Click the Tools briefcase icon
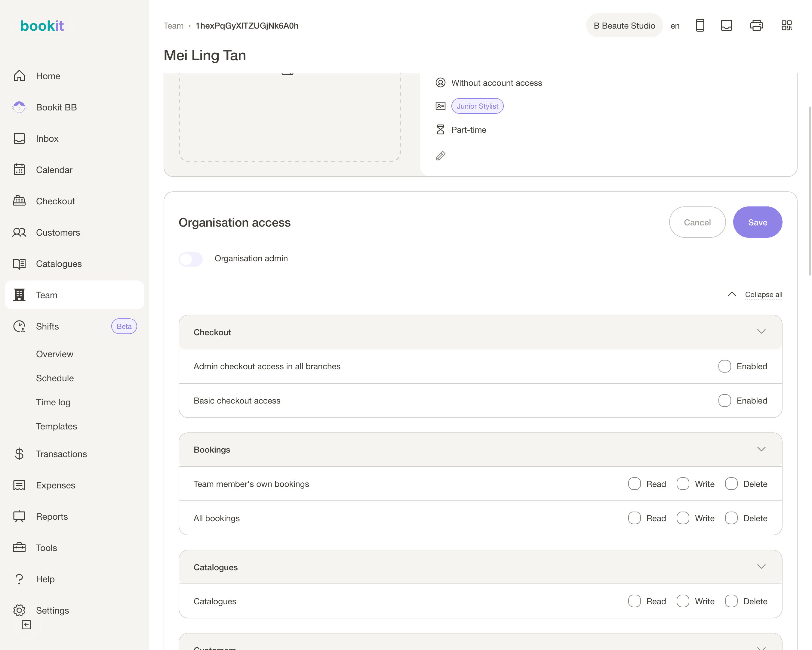 click(x=19, y=547)
